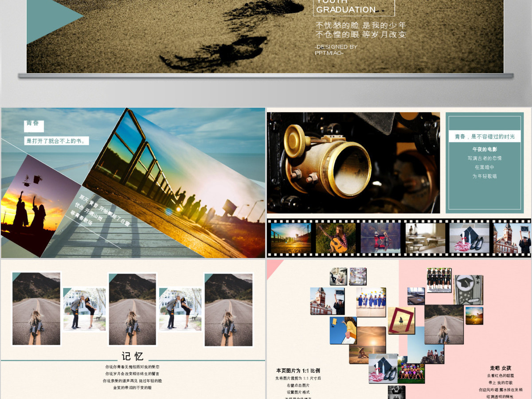Select the '右键点击图片' instruction
532x399 pixels.
point(298,385)
